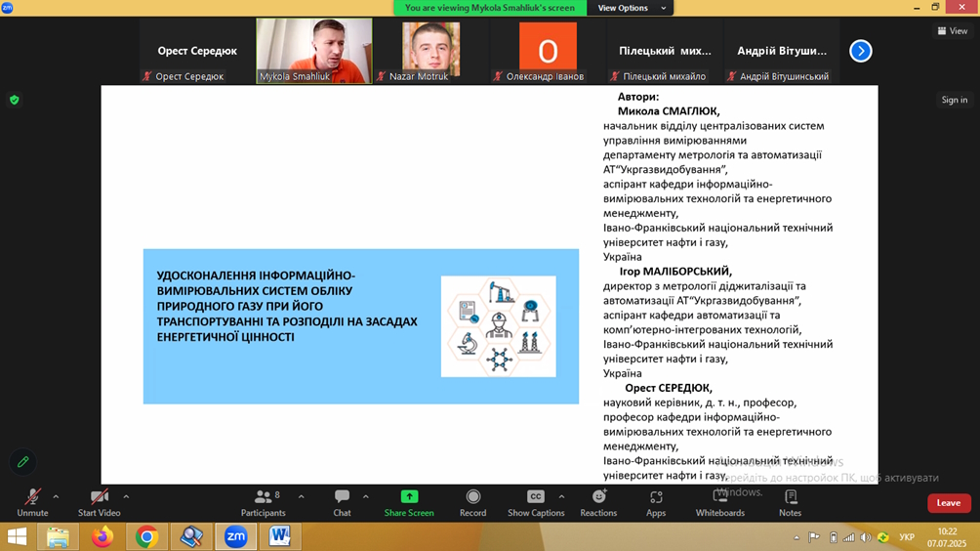Click the green Share Screen button
980x551 pixels.
coord(409,503)
